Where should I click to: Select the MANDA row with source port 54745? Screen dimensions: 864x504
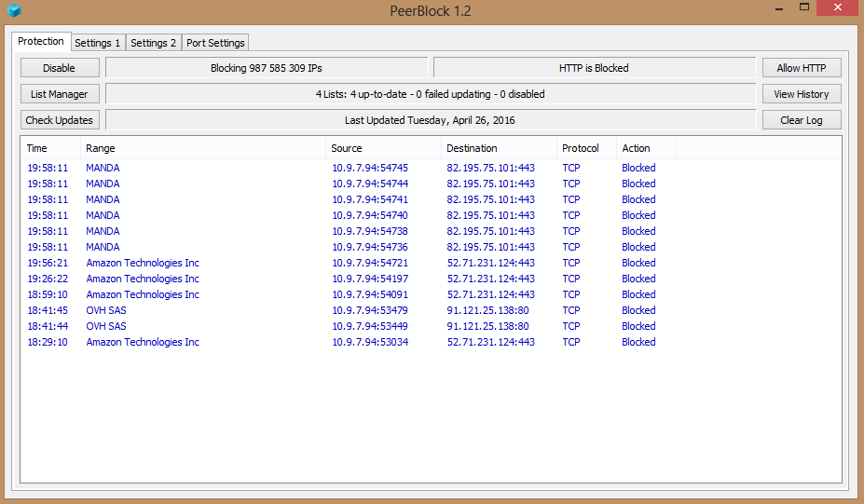(431, 168)
